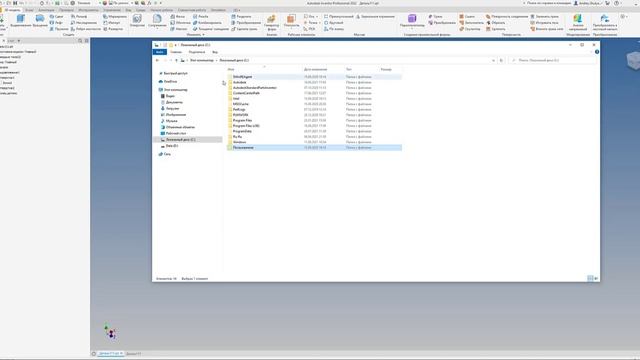Launch the Shape Generator (Генератор форм)
The width and height of the screenshot is (640, 360).
[x=271, y=22]
